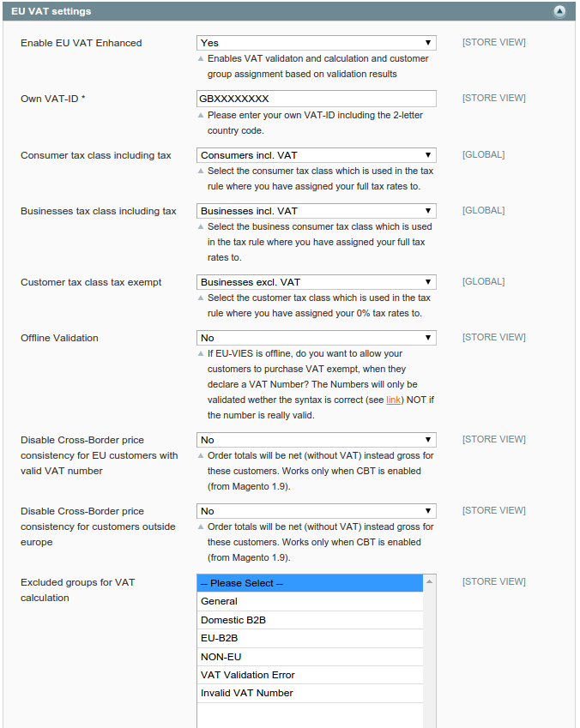Viewport: 580px width, 728px height.
Task: Open the Enable EU VAT Enhanced dropdown
Action: tap(316, 42)
